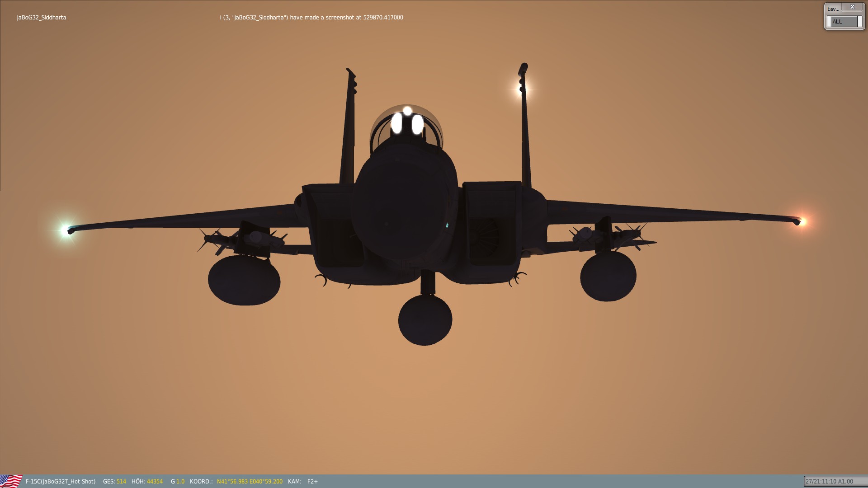Viewport: 868px width, 488px height.
Task: Click JaBoG32_Siddharta player name top-left
Action: pos(42,18)
